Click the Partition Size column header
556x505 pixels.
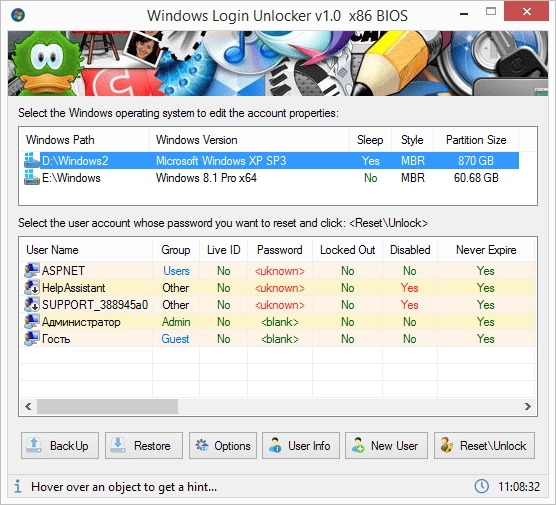476,140
